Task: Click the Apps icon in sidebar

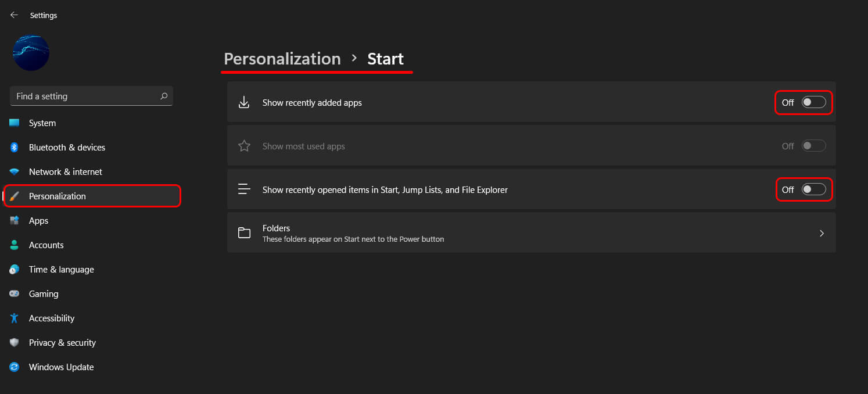Action: tap(15, 221)
